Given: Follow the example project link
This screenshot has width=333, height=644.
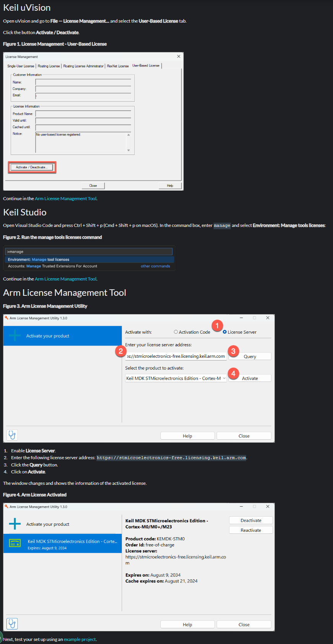Looking at the screenshot, I should click(80, 639).
